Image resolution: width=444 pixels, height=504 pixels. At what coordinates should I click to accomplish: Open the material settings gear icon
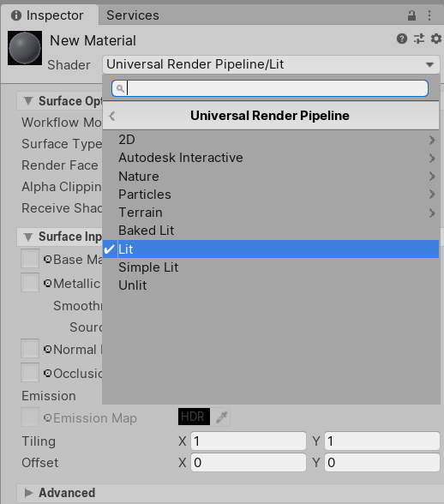coord(436,39)
